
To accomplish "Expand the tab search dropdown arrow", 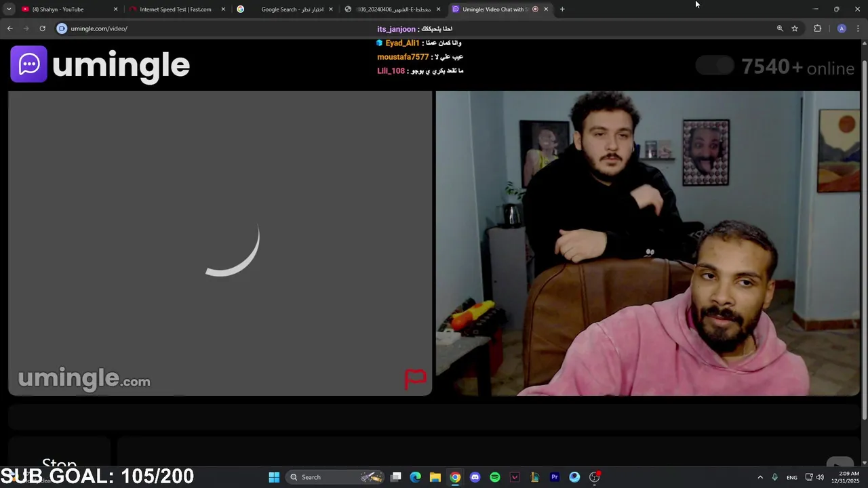I will [9, 9].
